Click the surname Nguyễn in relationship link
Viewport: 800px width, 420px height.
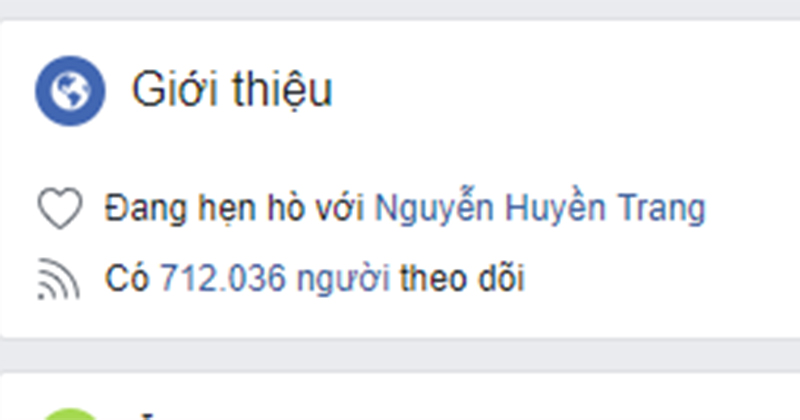(434, 208)
